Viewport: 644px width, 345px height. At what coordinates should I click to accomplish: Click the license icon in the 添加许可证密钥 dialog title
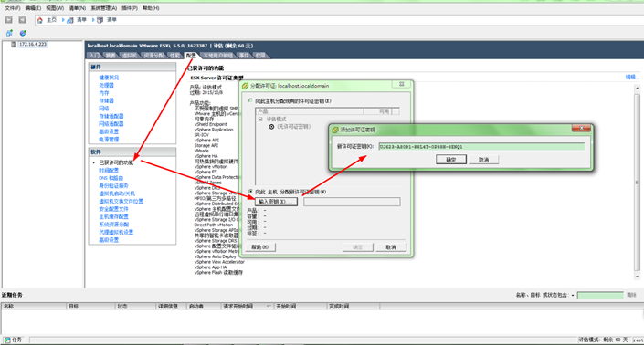tap(335, 130)
